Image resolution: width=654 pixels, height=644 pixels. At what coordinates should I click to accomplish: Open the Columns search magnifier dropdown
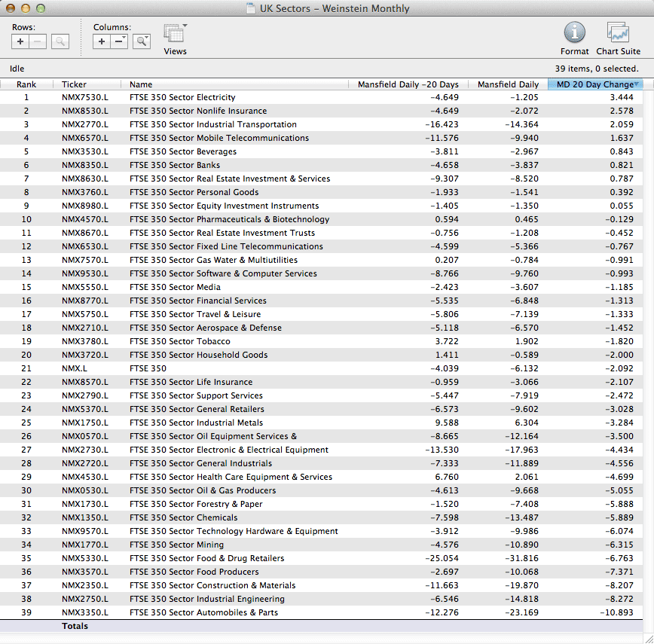tap(142, 41)
